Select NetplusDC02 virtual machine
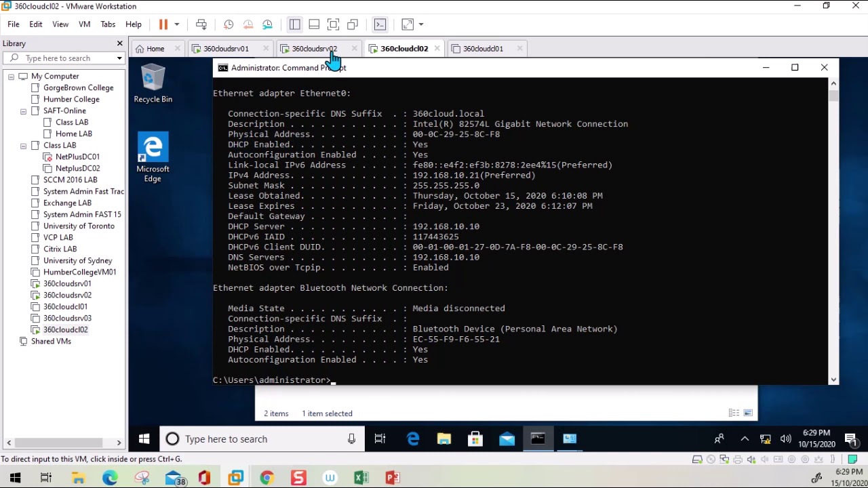Image resolution: width=868 pixels, height=488 pixels. (77, 169)
